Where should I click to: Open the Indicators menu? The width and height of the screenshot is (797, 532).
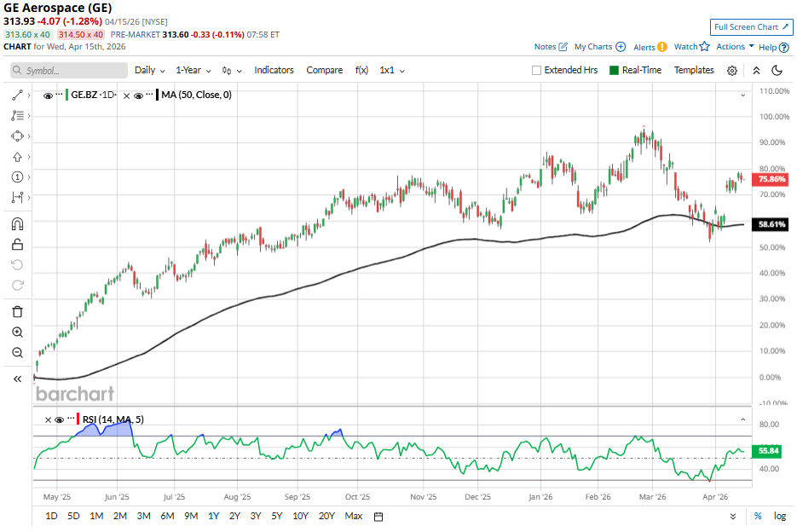pyautogui.click(x=274, y=71)
